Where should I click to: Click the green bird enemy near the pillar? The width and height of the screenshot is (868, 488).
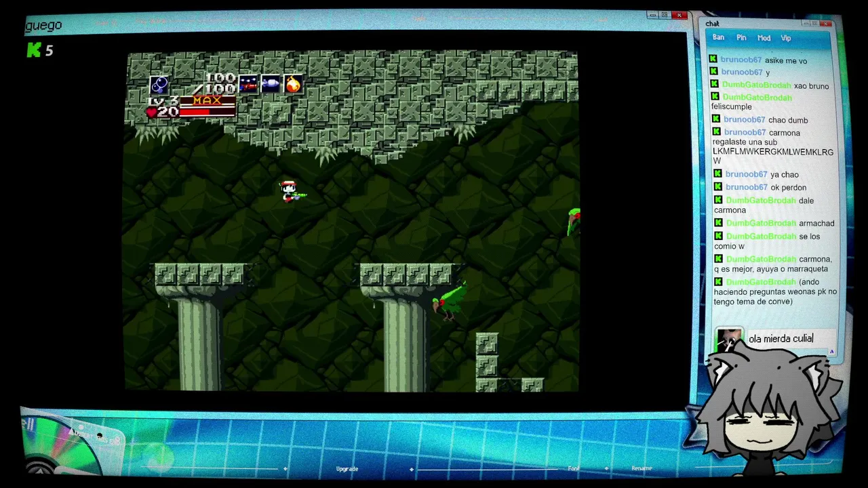tap(449, 302)
